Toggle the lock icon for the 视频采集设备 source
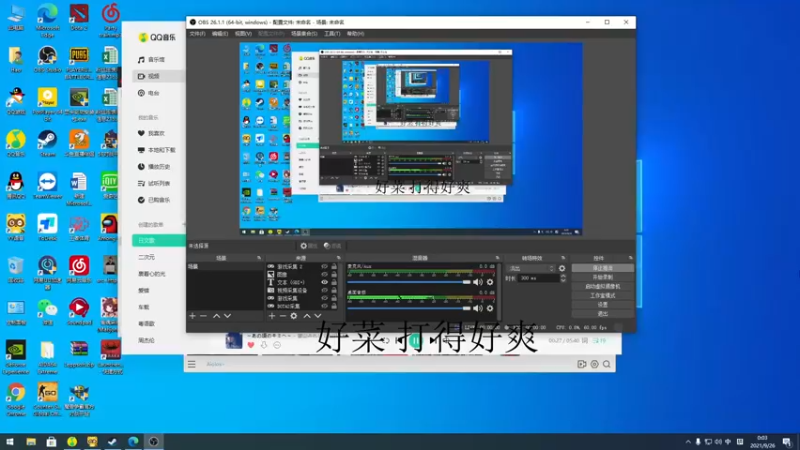The image size is (800, 450). [334, 290]
